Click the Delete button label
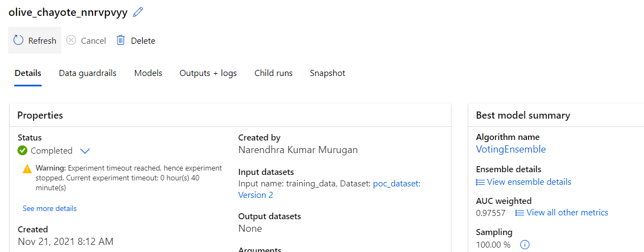The image size is (644, 252). (143, 40)
